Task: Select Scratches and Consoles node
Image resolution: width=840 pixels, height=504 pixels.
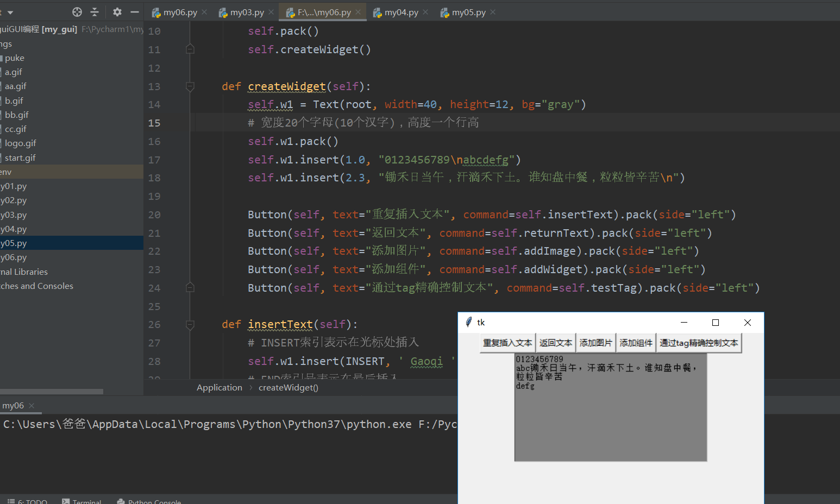Action: pos(36,286)
